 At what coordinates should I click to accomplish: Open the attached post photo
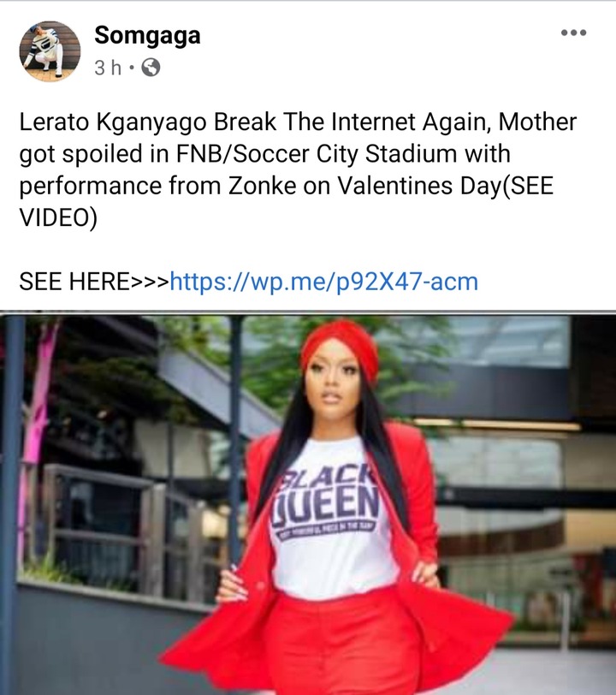[x=308, y=503]
